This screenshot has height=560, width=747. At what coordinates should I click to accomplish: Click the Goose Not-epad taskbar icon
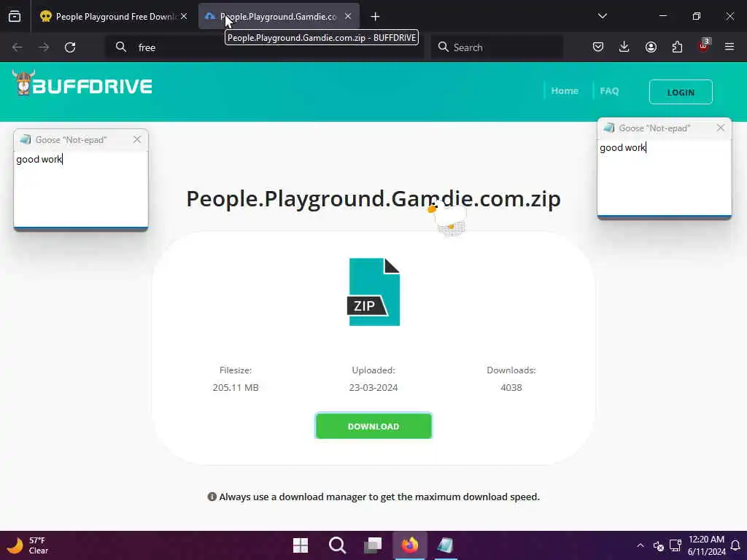446,545
